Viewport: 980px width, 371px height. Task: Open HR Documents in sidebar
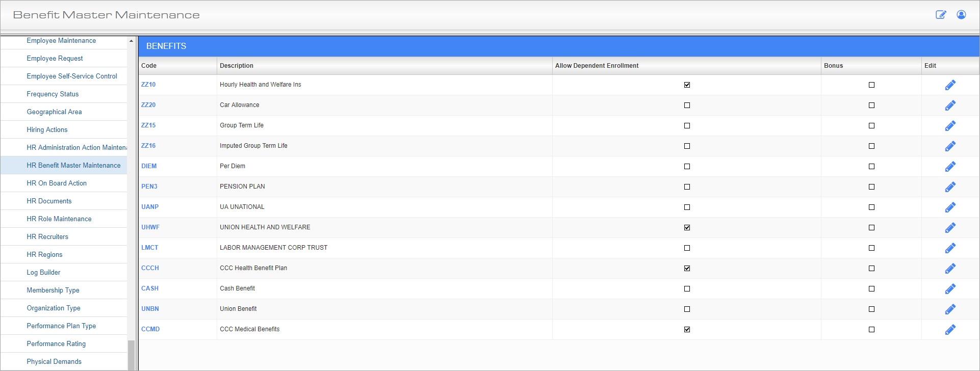pos(49,201)
